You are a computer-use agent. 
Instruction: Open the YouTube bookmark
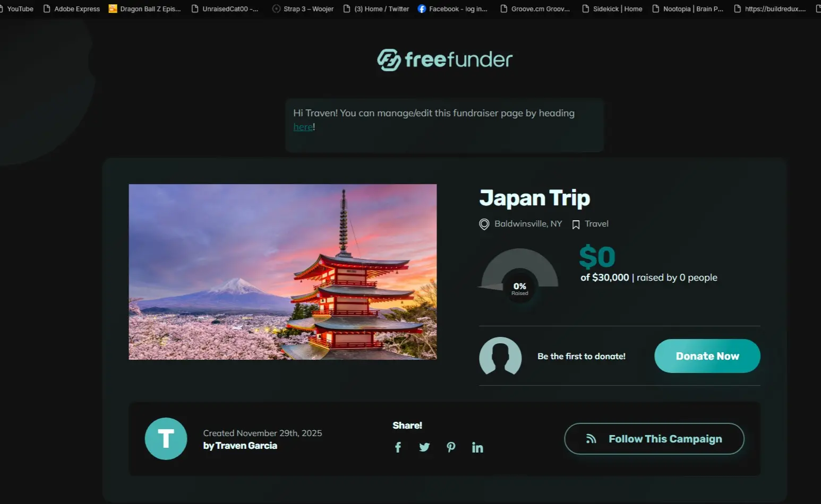(19, 9)
